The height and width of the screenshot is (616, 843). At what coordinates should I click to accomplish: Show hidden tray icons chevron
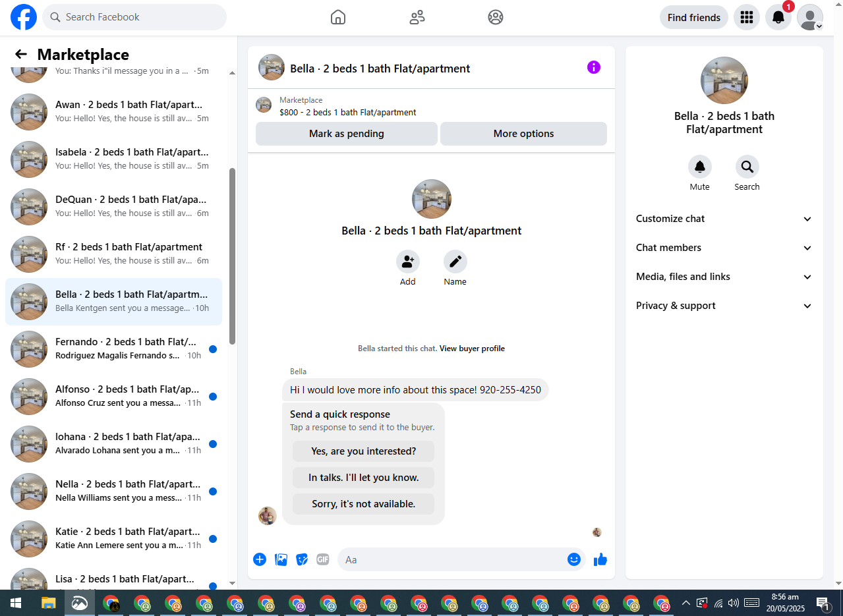tap(686, 603)
